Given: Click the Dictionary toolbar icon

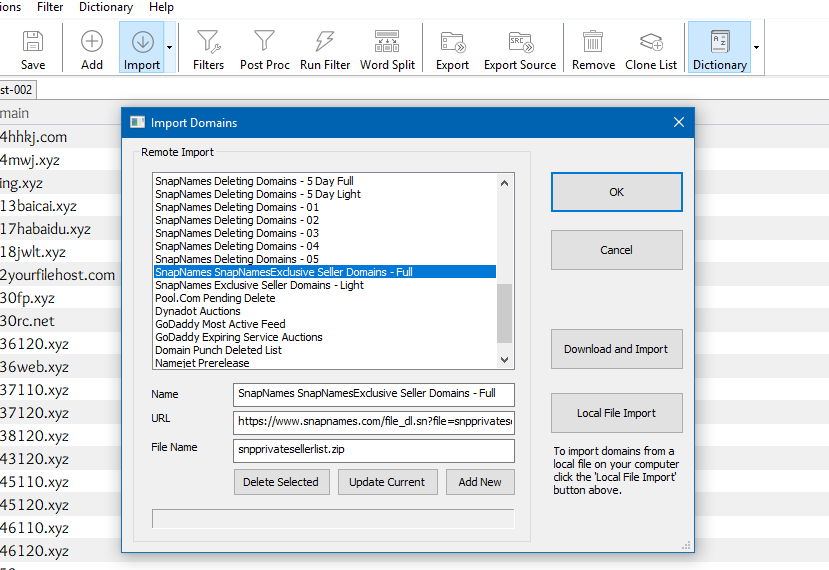Looking at the screenshot, I should tap(720, 42).
